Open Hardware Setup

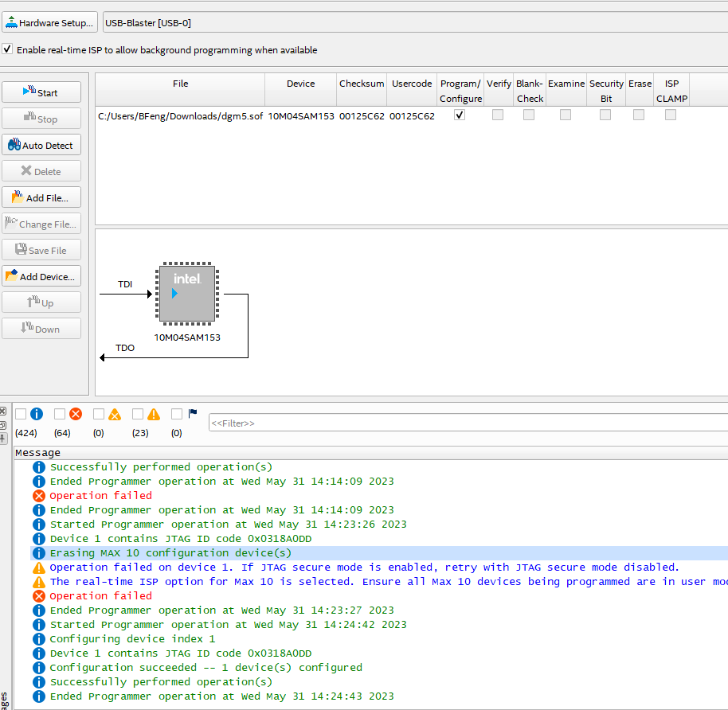49,23
